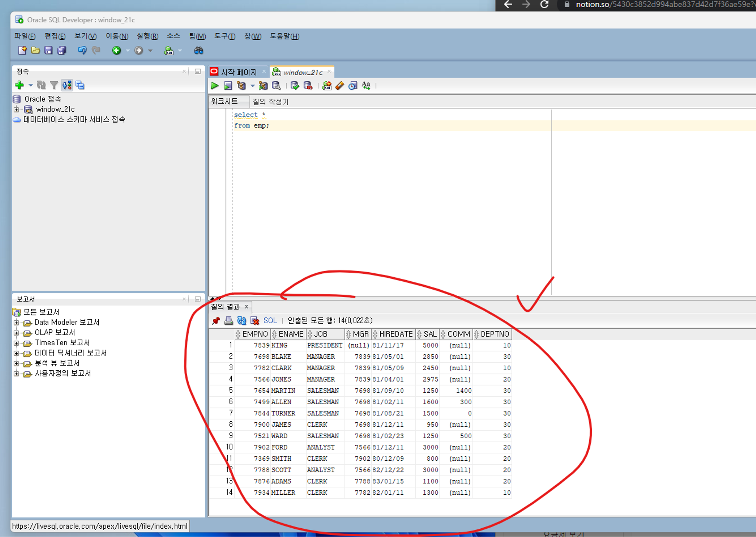Run the SQL statement with green play icon
The height and width of the screenshot is (537, 756).
pos(215,86)
